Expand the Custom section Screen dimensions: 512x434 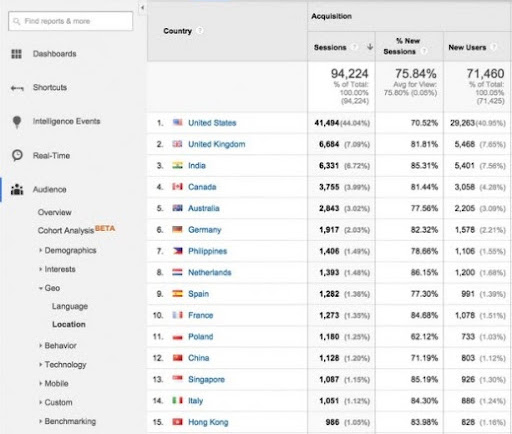point(40,402)
